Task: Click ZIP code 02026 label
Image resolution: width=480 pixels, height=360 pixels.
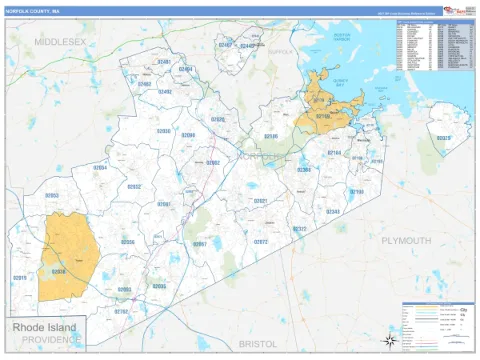Action: (x=218, y=119)
